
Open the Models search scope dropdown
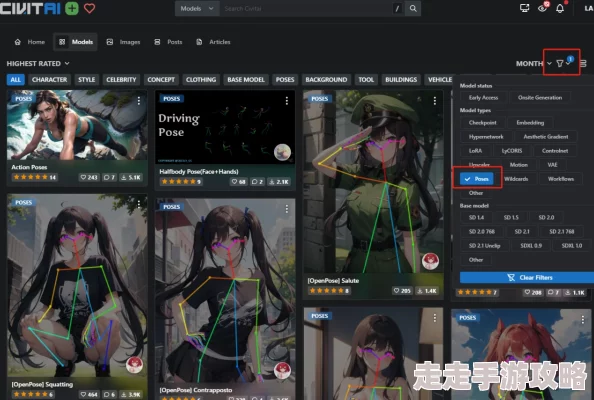pos(197,8)
